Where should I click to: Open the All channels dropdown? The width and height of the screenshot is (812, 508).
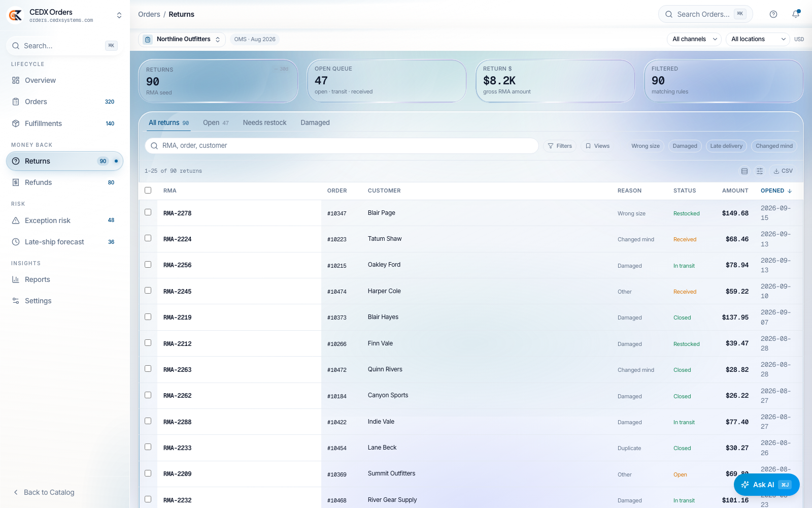[x=694, y=39]
